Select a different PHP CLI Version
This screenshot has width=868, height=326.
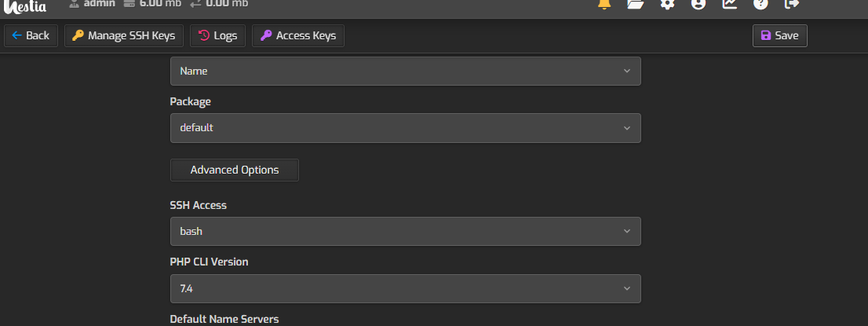click(x=405, y=288)
